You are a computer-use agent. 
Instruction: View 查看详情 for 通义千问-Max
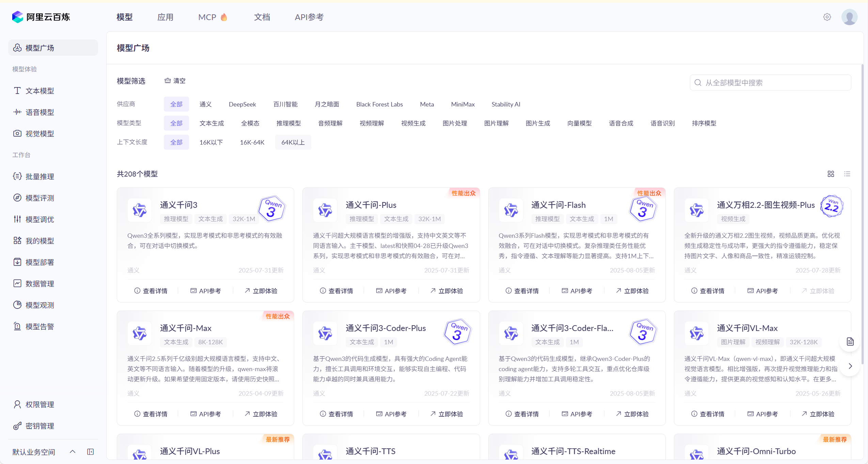(151, 414)
